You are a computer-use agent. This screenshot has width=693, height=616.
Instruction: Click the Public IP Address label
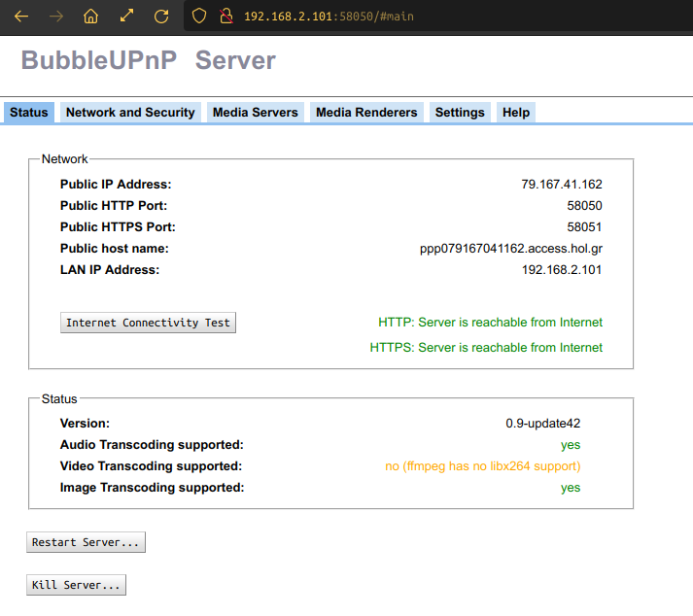tap(116, 185)
